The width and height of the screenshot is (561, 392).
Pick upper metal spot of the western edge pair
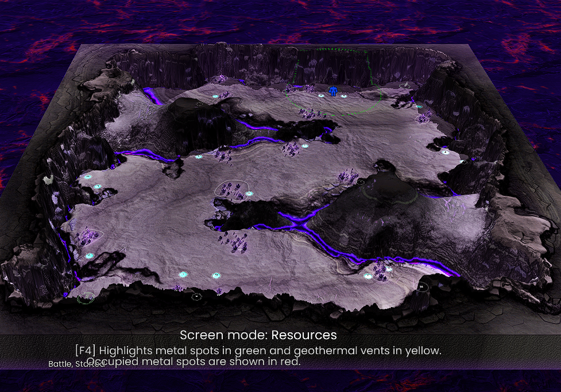[88, 177]
